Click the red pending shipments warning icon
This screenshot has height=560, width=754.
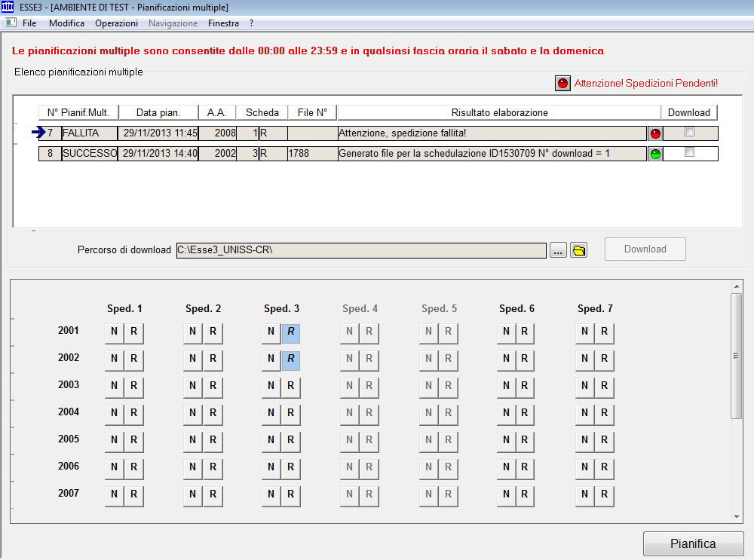[562, 83]
